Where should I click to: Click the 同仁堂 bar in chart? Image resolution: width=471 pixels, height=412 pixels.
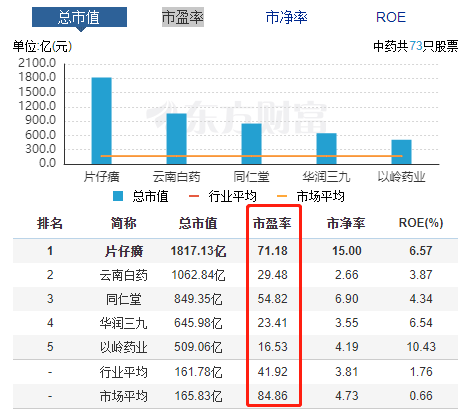pos(252,144)
